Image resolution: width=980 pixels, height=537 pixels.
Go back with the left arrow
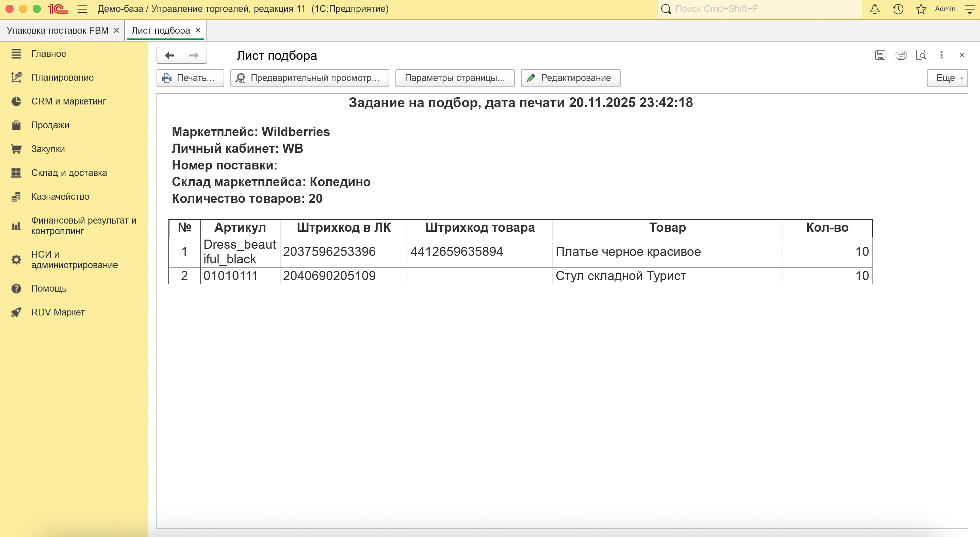(x=170, y=55)
